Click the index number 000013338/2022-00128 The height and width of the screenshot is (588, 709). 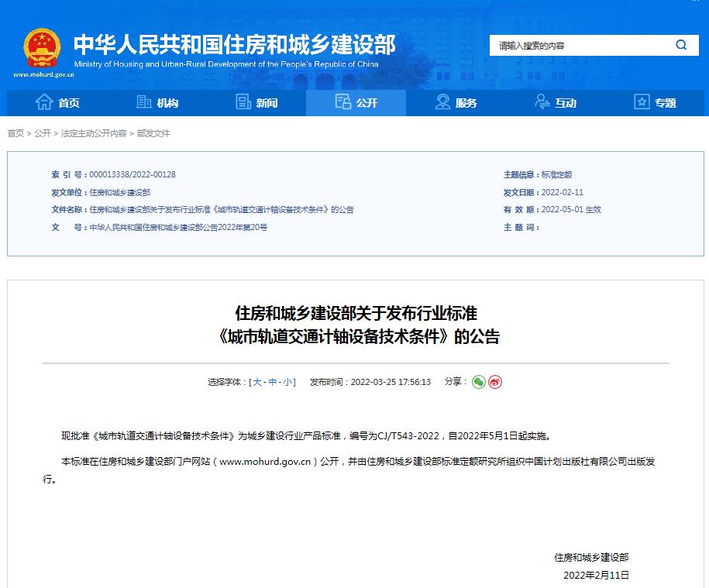pyautogui.click(x=133, y=174)
